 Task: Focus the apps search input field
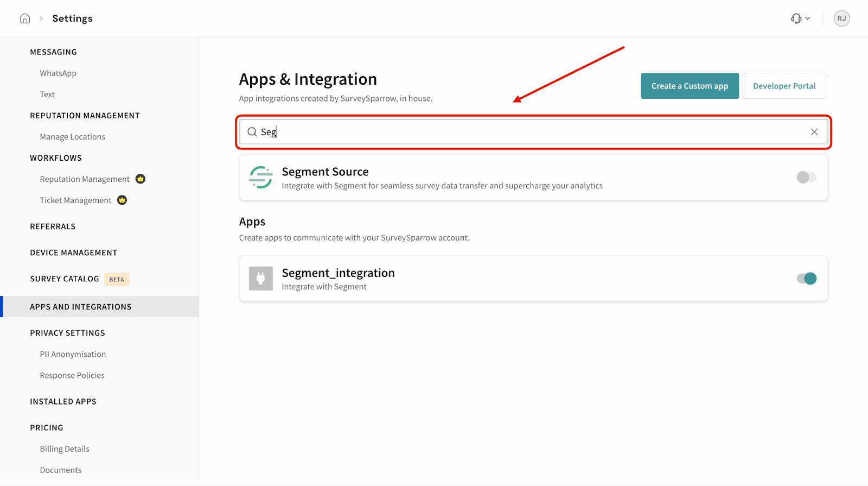click(x=533, y=132)
